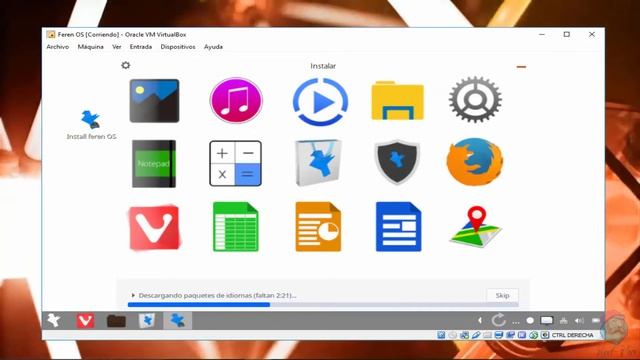
Task: Click the large red Vivaldi icon
Action: coord(154,227)
